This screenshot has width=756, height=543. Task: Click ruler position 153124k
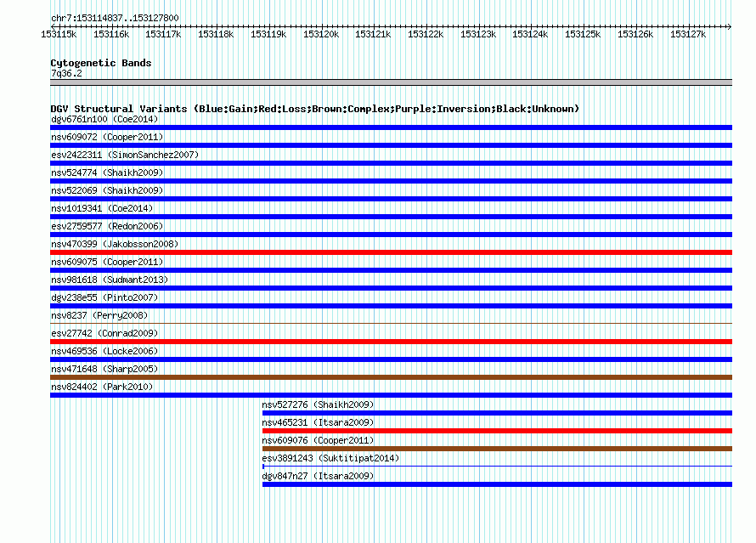[530, 34]
